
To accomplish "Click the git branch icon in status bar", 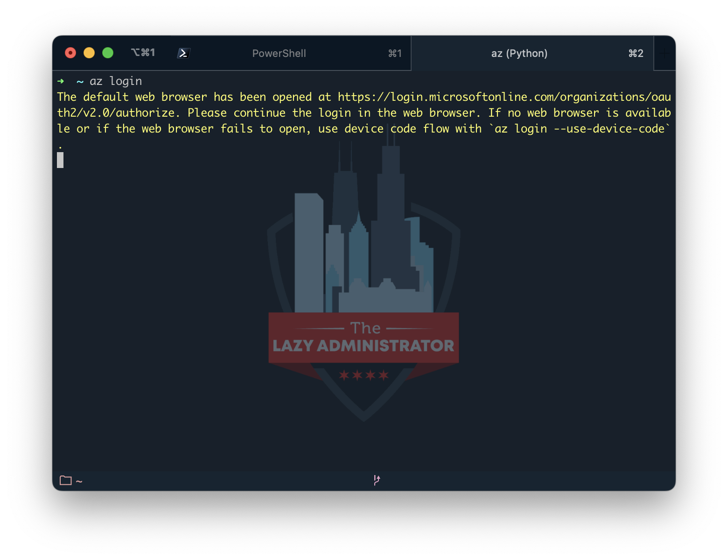I will point(377,480).
